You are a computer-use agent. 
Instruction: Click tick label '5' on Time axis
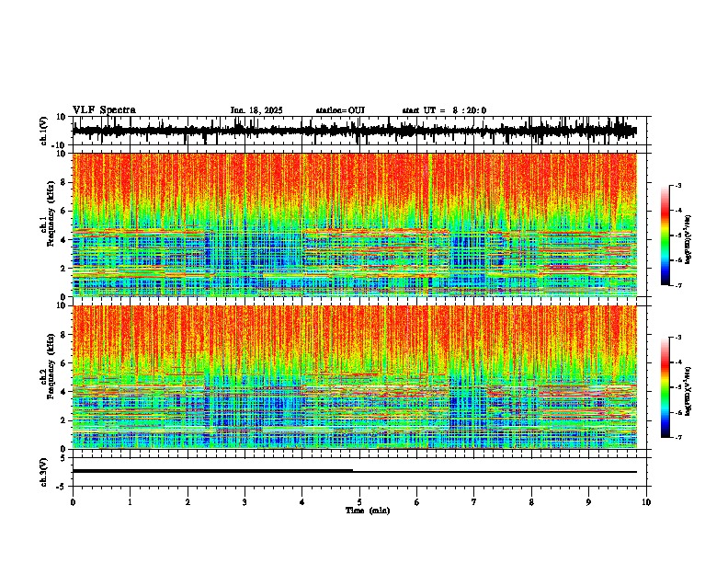[x=359, y=502]
